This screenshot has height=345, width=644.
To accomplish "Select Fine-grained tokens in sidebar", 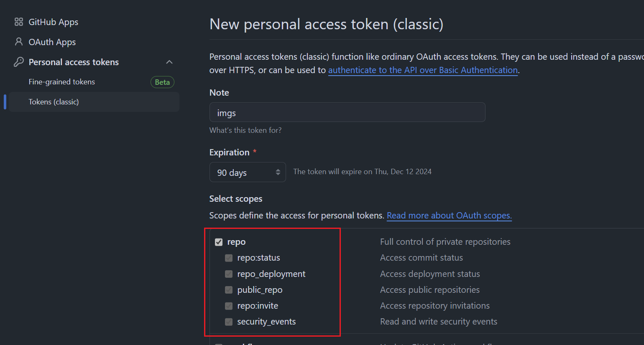I will pyautogui.click(x=62, y=82).
